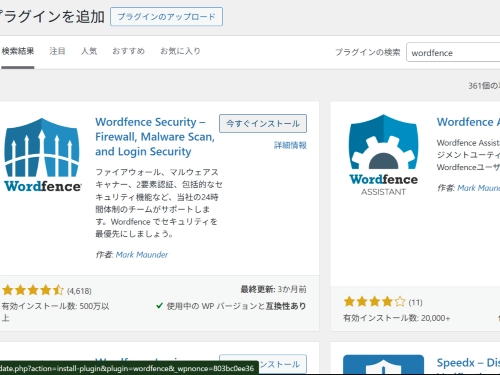Click the プラグインの検索 label
Screen dimensions: 500x375
coord(368,52)
